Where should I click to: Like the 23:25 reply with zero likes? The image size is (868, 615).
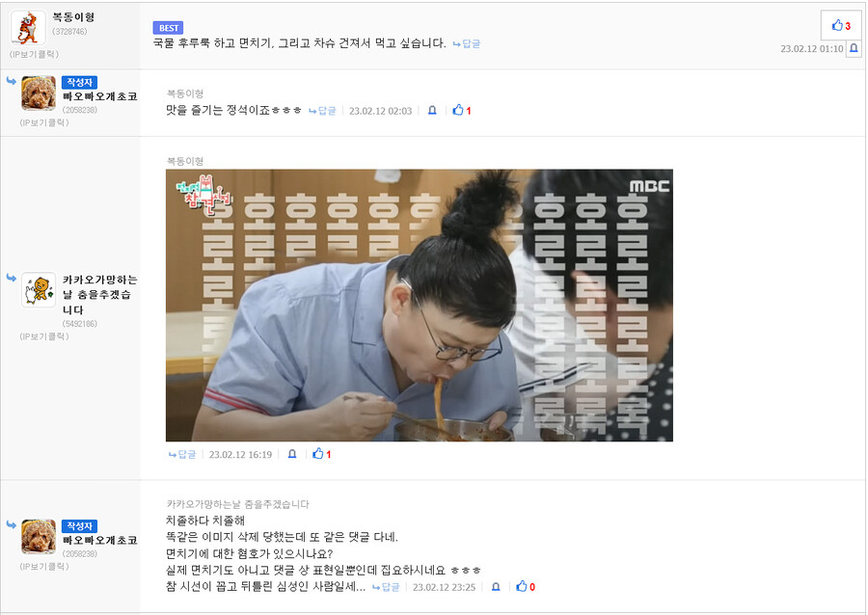click(x=526, y=587)
